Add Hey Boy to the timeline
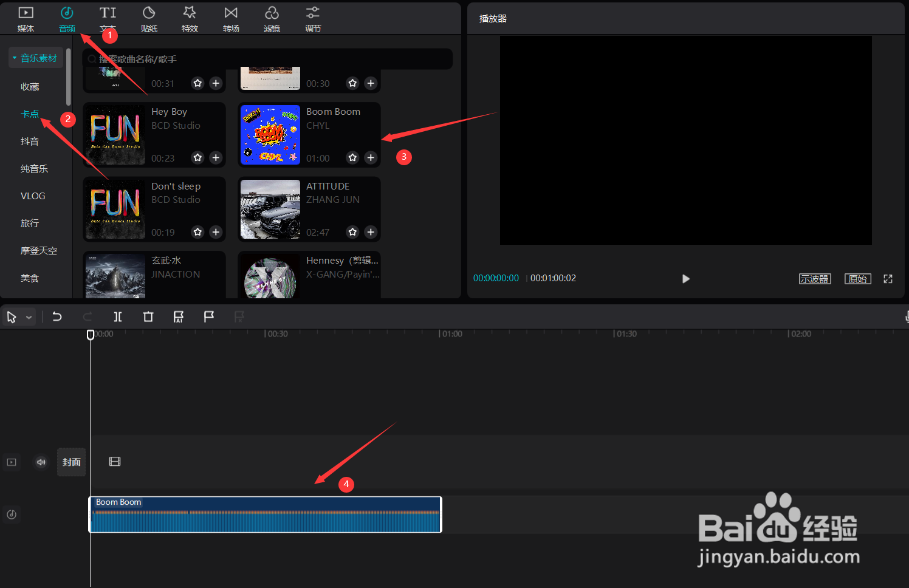Screen dimensions: 909x588 tap(216, 157)
